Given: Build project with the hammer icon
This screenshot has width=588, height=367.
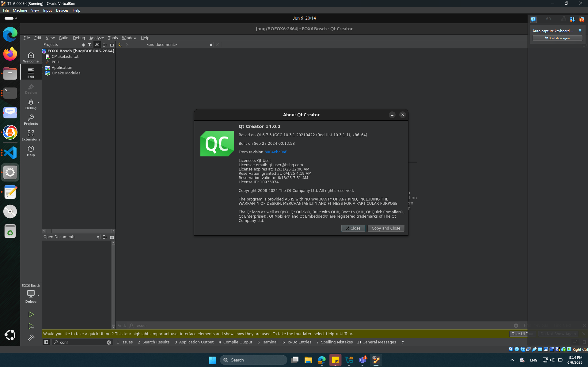Looking at the screenshot, I should 31,338.
